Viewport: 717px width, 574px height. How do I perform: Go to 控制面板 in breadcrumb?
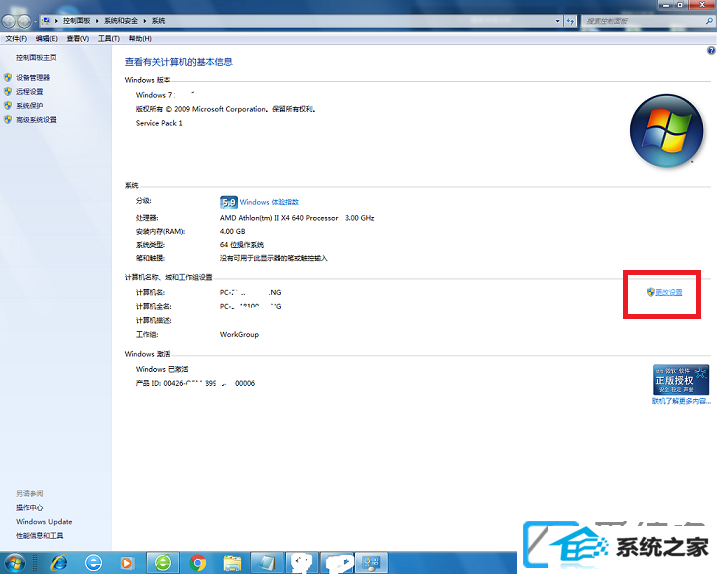click(x=76, y=21)
